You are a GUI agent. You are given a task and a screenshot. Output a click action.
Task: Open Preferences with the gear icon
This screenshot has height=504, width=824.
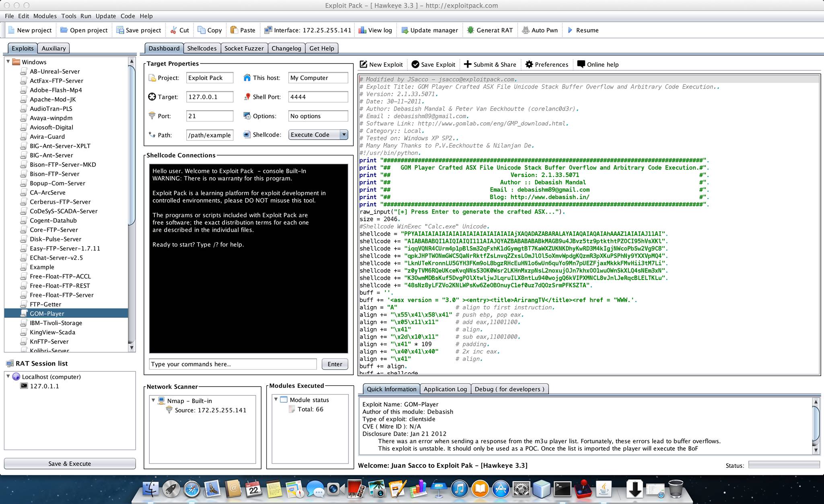[x=529, y=64]
